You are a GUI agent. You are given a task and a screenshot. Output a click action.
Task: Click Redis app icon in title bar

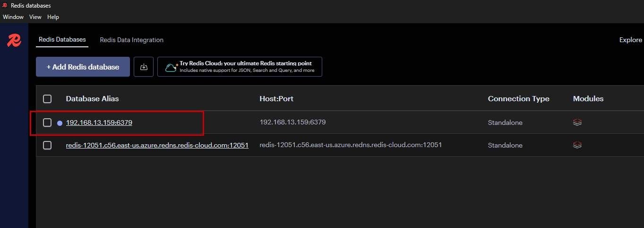click(x=5, y=6)
